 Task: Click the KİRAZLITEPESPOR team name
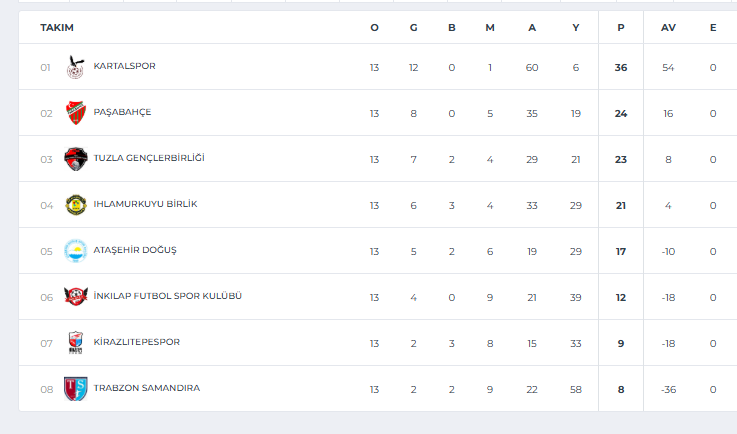(137, 342)
